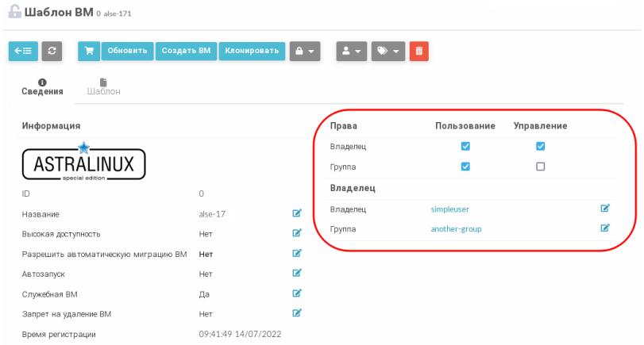This screenshot has width=644, height=345.
Task: Toggle Владелец Управление permission checkbox
Action: pos(540,146)
